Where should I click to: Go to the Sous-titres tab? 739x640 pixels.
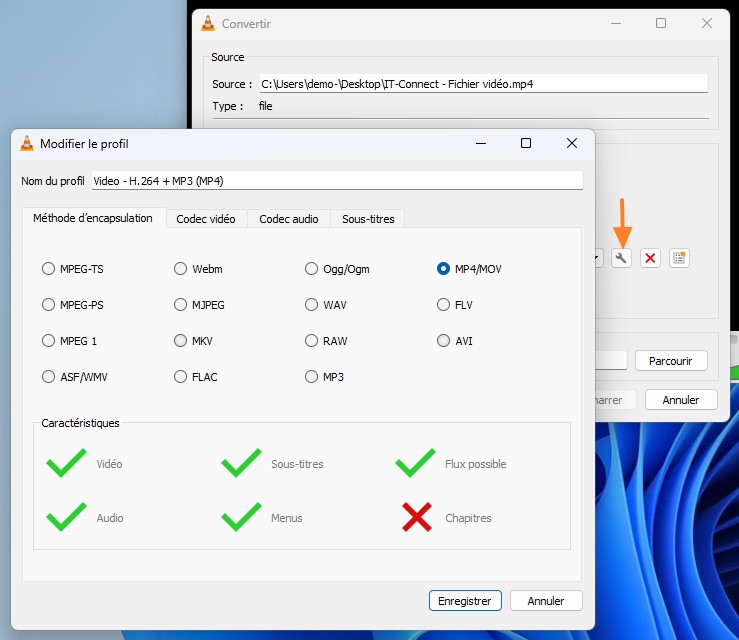368,218
